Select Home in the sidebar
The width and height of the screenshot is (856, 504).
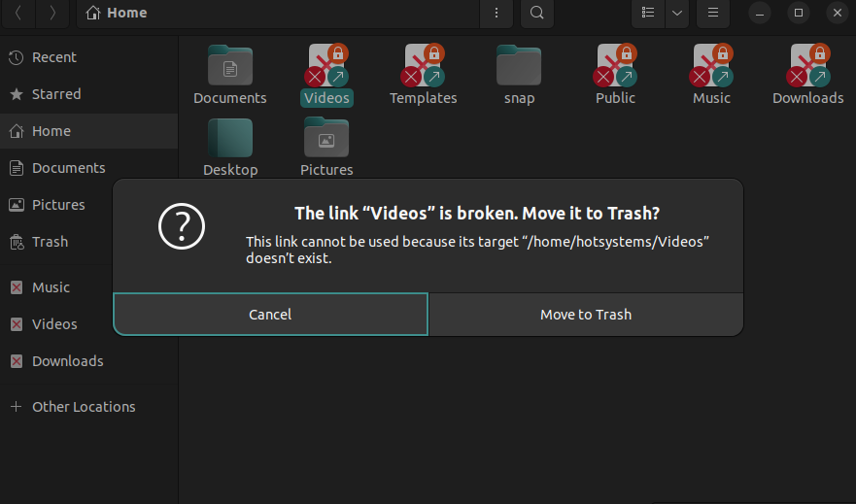pyautogui.click(x=89, y=131)
